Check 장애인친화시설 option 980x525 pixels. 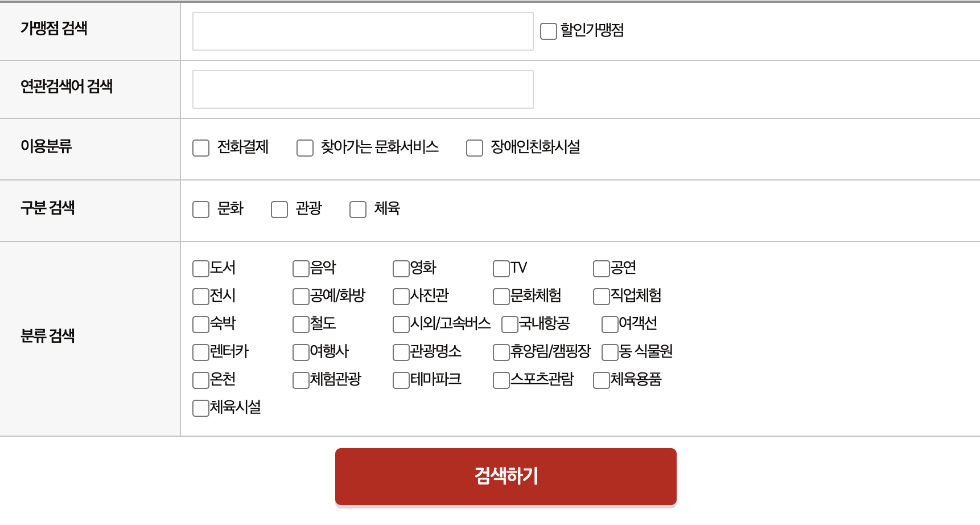[474, 148]
